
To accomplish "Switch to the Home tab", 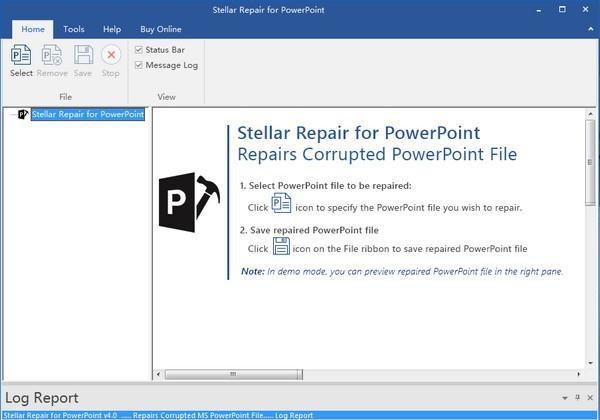I will click(33, 29).
